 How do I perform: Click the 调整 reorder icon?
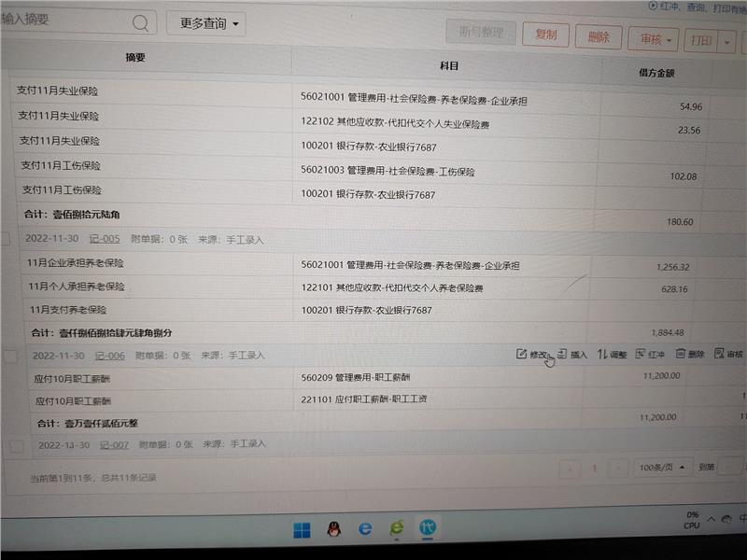602,354
